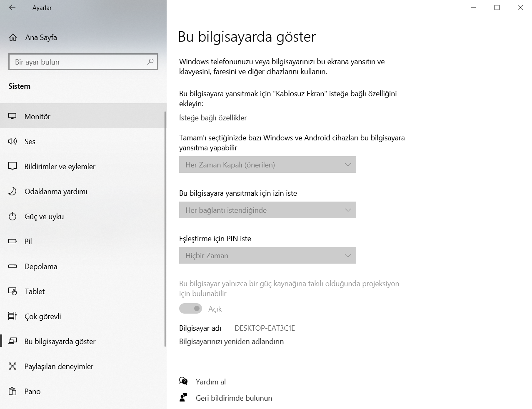Focus the Bir ayar bulun search box
The image size is (532, 409).
tap(83, 62)
